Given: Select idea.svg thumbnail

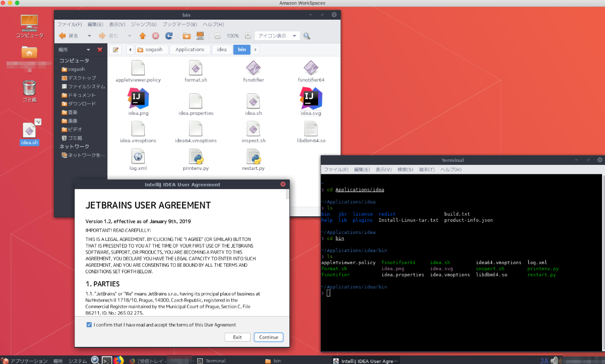Looking at the screenshot, I should [311, 98].
